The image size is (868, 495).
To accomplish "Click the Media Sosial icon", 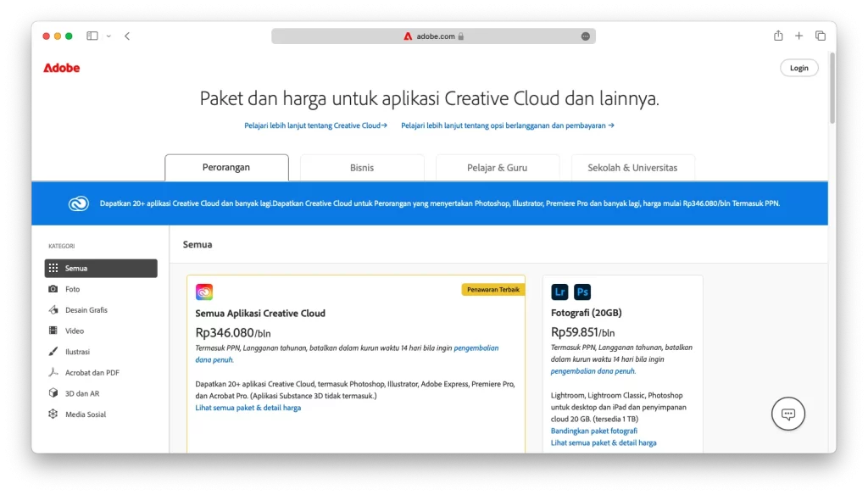I will (x=53, y=414).
